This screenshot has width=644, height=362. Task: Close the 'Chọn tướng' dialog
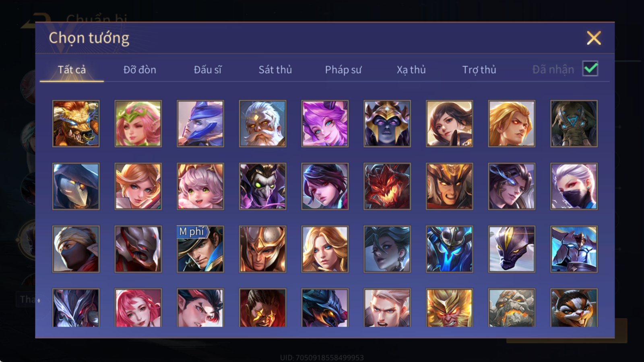point(594,38)
